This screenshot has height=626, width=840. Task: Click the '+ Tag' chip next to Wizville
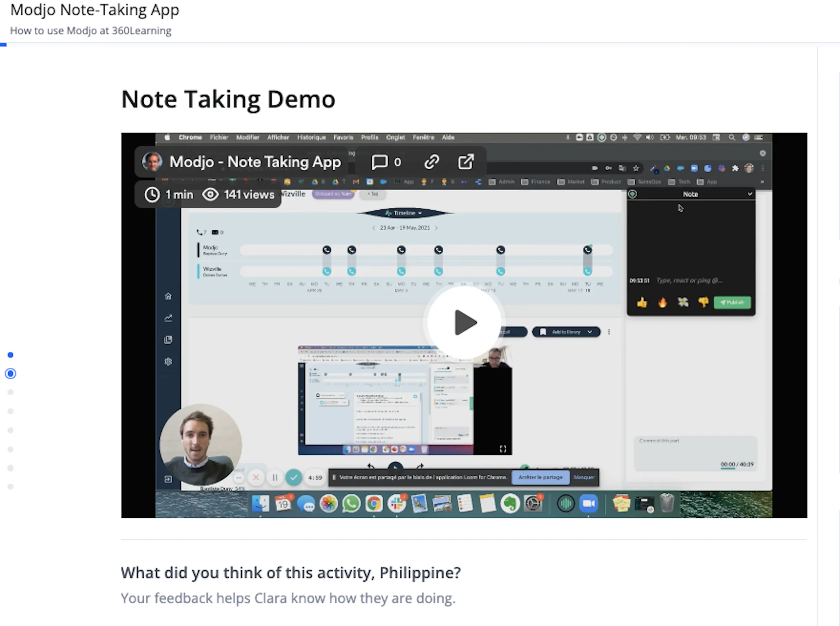373,194
